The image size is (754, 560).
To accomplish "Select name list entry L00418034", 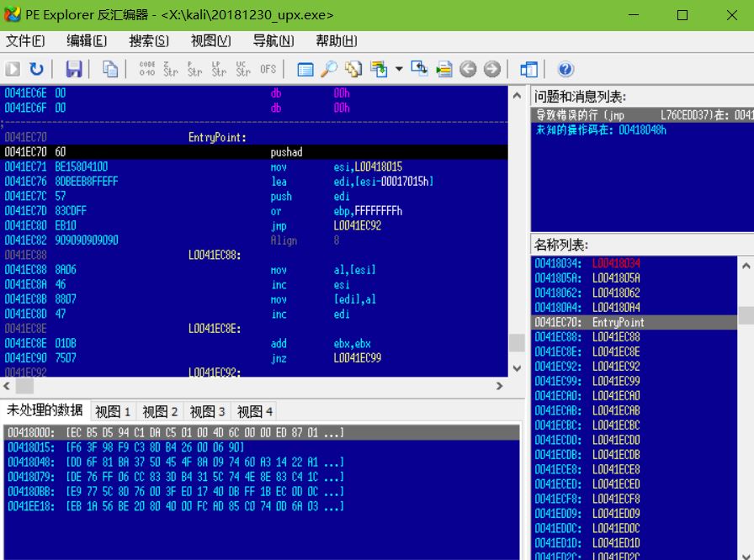I will (x=635, y=263).
